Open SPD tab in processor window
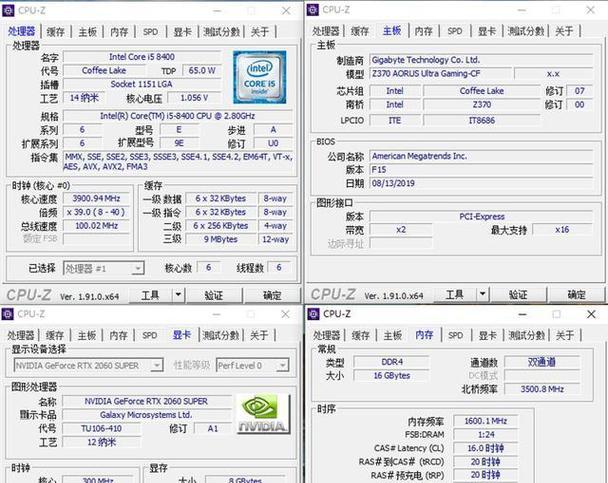 [x=150, y=32]
